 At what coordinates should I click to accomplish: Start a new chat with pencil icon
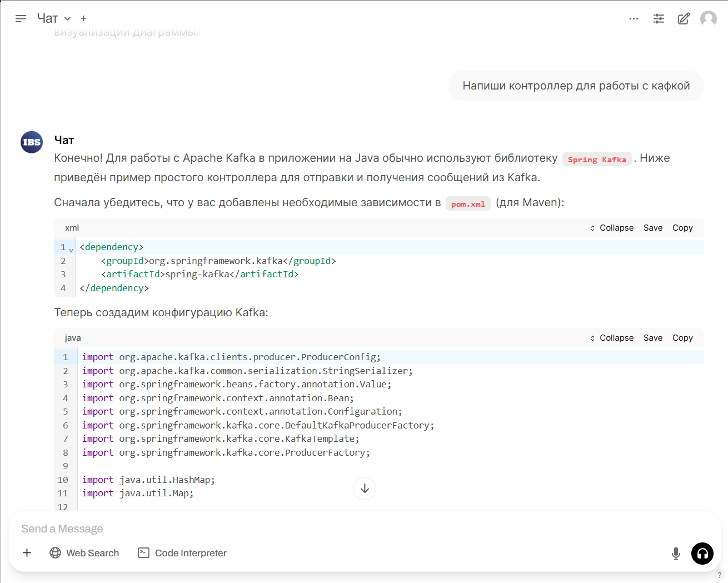coord(684,18)
